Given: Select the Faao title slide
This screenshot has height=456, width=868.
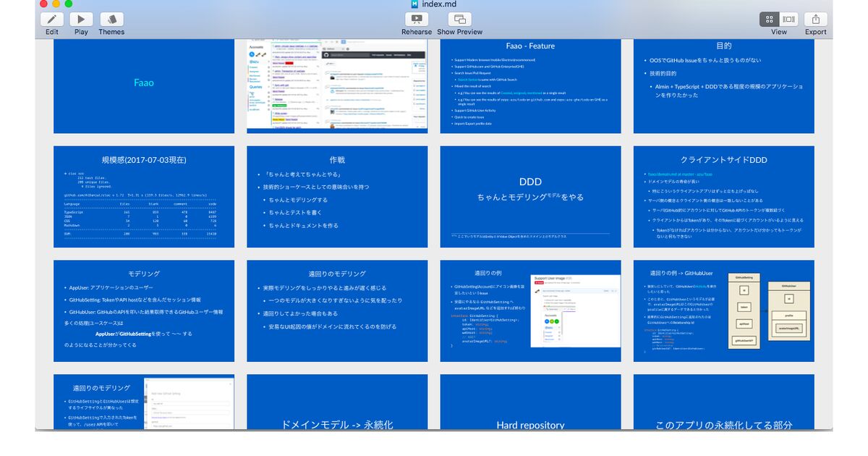Looking at the screenshot, I should coord(144,85).
